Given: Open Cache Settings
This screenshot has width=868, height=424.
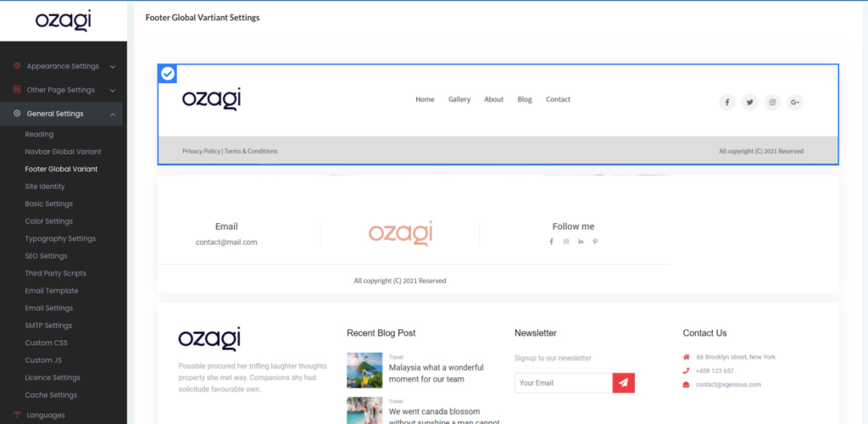Looking at the screenshot, I should [51, 395].
